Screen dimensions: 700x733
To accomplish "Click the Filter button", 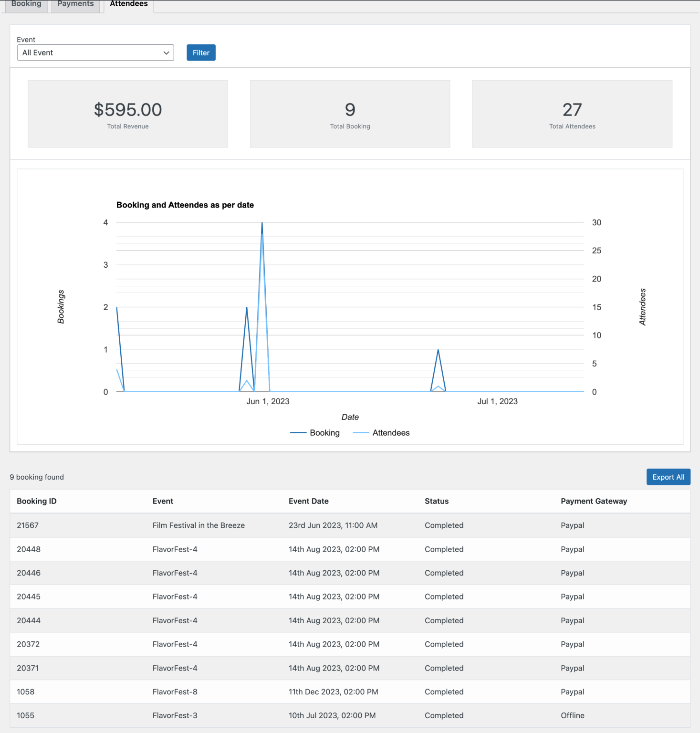I will click(200, 52).
